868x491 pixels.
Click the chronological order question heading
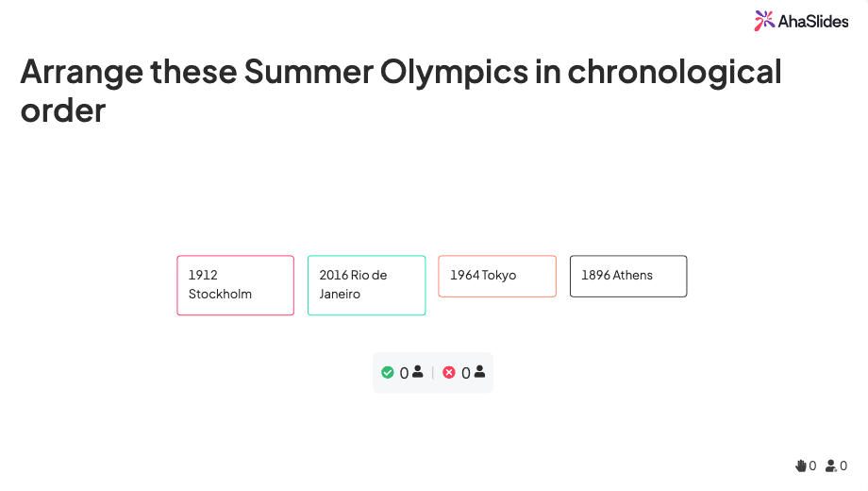point(401,91)
